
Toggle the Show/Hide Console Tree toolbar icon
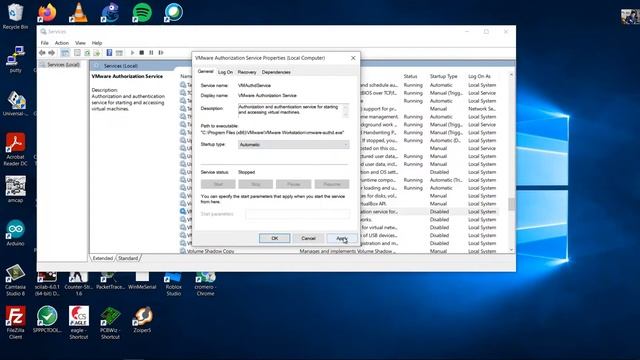(65, 53)
